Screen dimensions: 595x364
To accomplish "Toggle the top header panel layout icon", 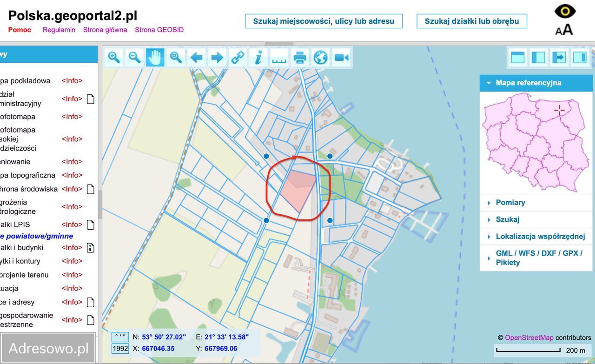I will [x=518, y=57].
